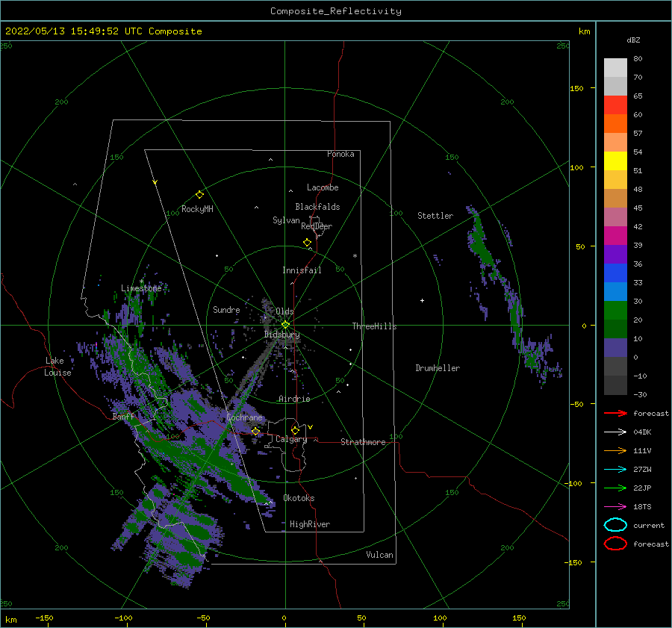672x628 pixels.
Task: Select the magenta 42-39 dBZ swatch
Action: 615,236
